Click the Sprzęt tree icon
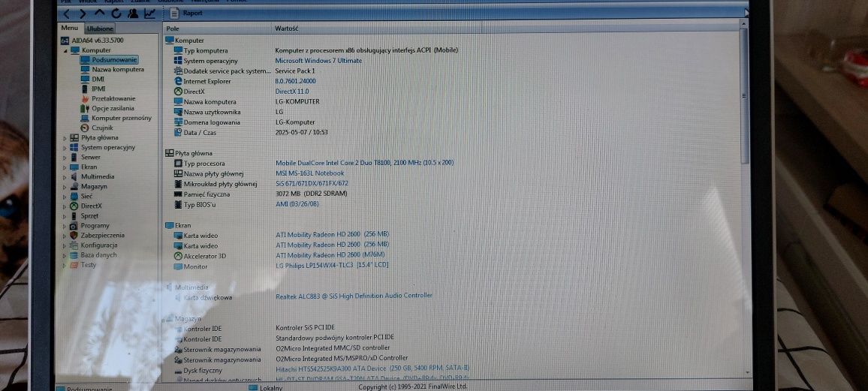 point(74,216)
